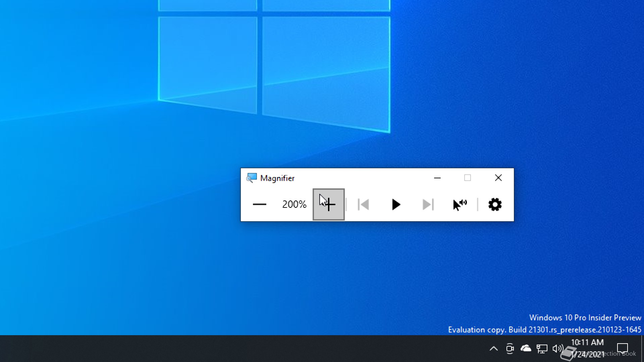
Task: Close the Magnifier window
Action: 498,178
